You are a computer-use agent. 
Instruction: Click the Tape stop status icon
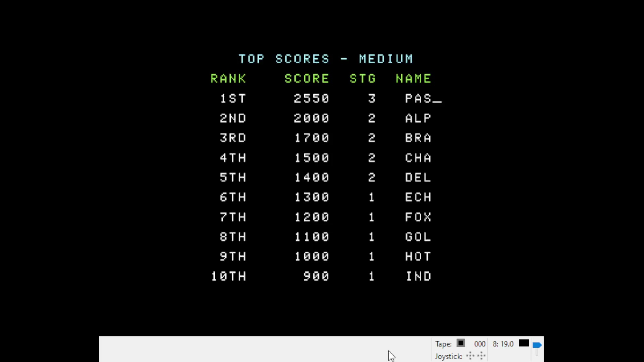coord(461,343)
